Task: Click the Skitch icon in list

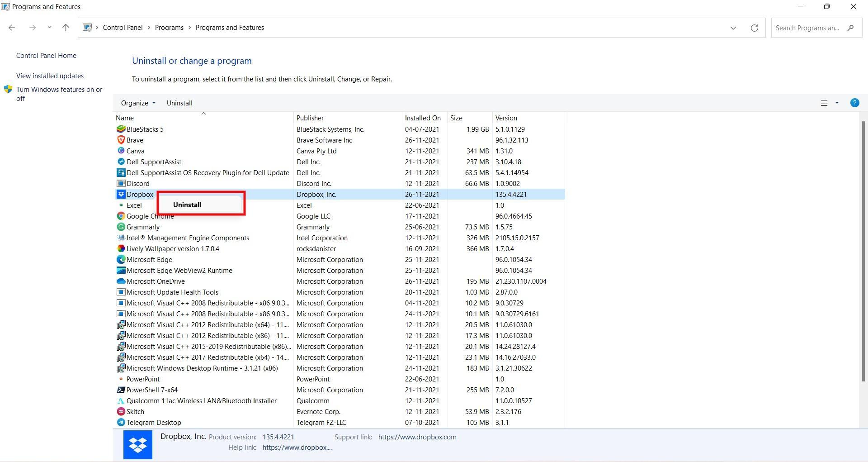Action: coord(121,411)
